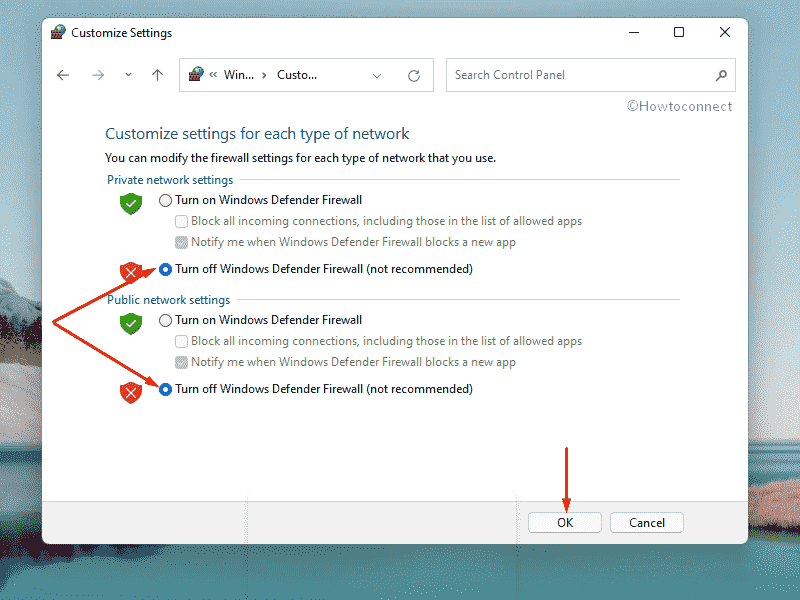Click Customize settings for each type heading
Image resolution: width=800 pixels, height=600 pixels.
[x=257, y=134]
